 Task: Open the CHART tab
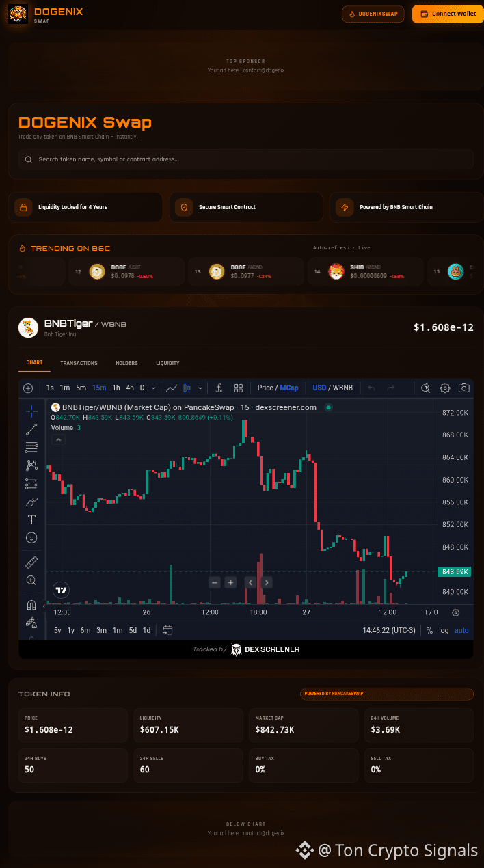pyautogui.click(x=34, y=363)
